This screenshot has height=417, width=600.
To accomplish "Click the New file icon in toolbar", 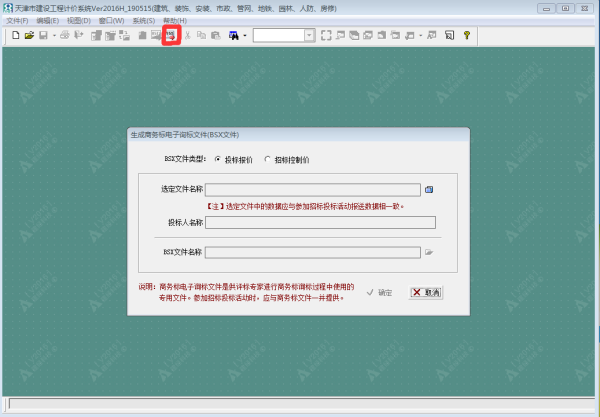I will click(16, 35).
